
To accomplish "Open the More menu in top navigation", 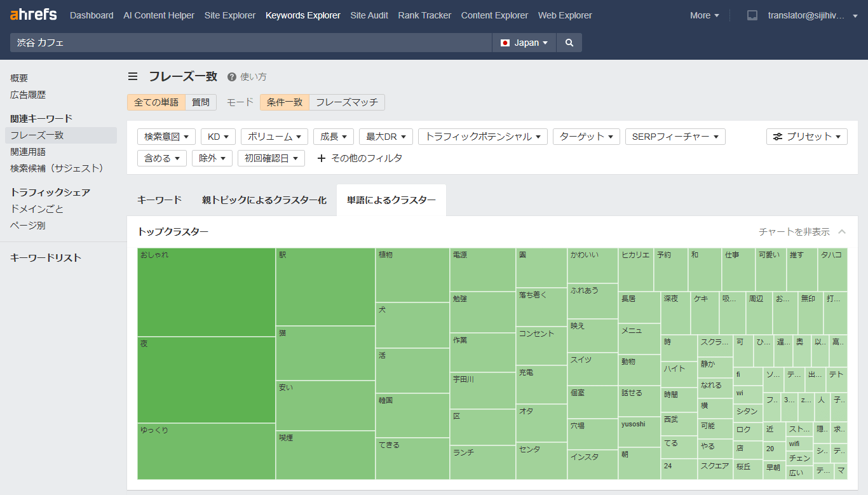I will (x=704, y=15).
